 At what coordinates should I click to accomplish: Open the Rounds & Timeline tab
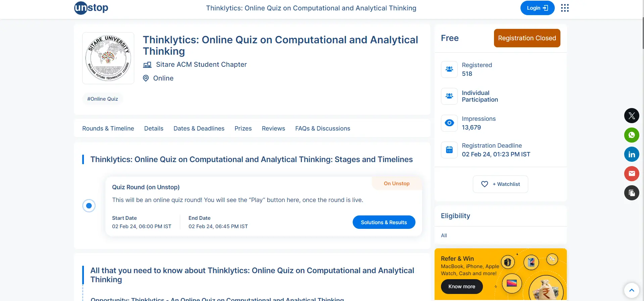pos(108,129)
